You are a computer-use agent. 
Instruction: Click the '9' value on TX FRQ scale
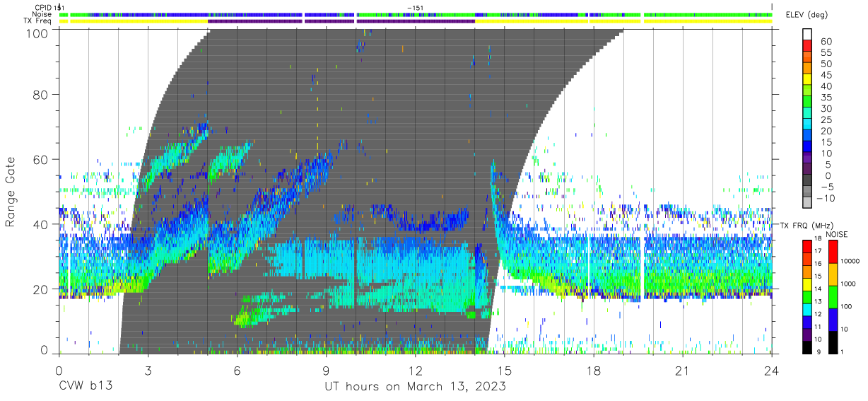pos(818,351)
